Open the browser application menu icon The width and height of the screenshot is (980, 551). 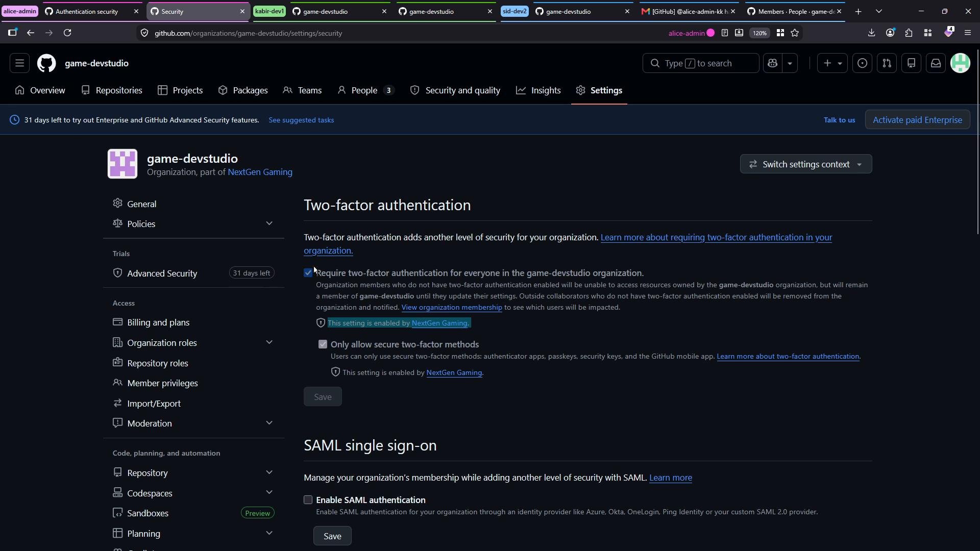coord(968,33)
